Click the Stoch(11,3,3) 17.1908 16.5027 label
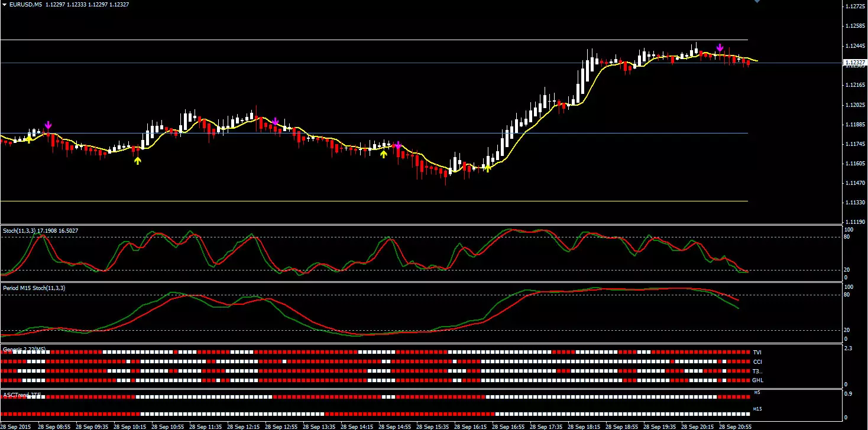The image size is (868, 430). click(41, 230)
